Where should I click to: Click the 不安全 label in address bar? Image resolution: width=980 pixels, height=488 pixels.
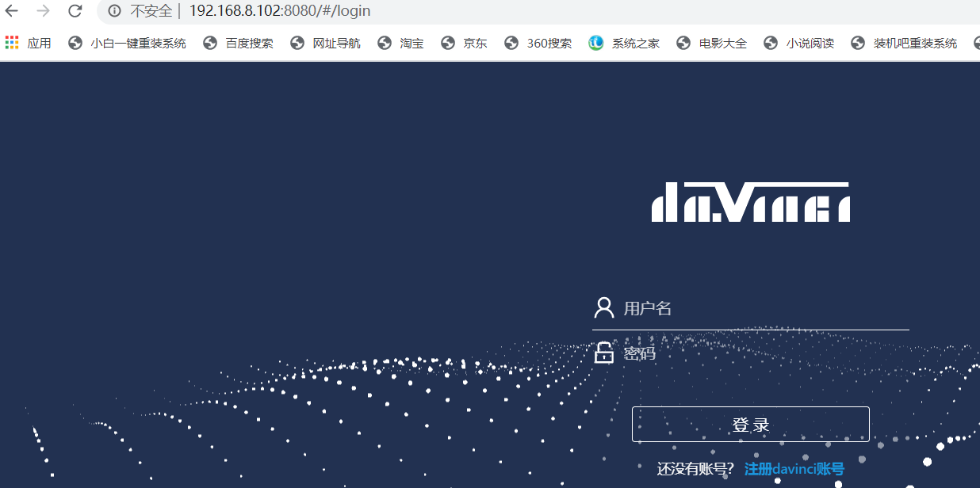tap(151, 11)
